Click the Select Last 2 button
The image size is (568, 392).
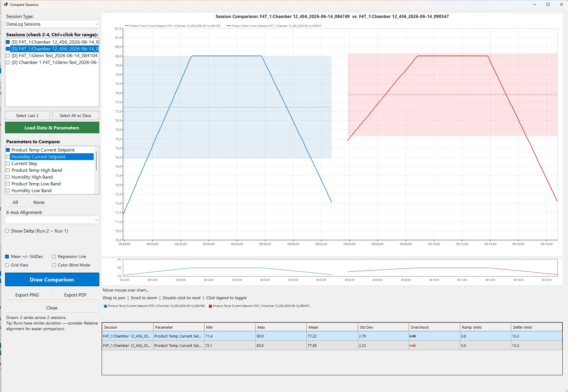27,116
